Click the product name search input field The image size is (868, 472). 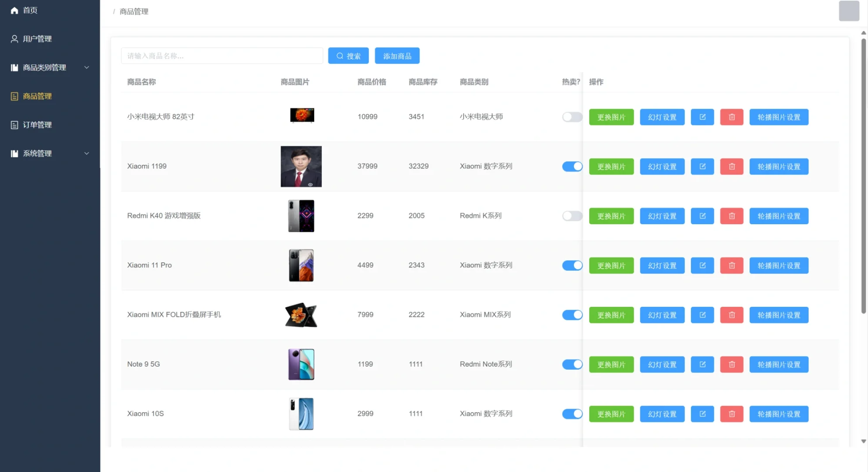(x=222, y=56)
